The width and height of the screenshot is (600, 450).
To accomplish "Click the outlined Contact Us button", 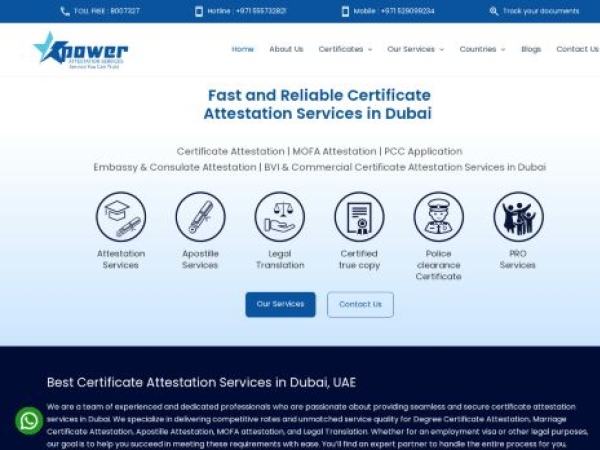I will point(360,305).
